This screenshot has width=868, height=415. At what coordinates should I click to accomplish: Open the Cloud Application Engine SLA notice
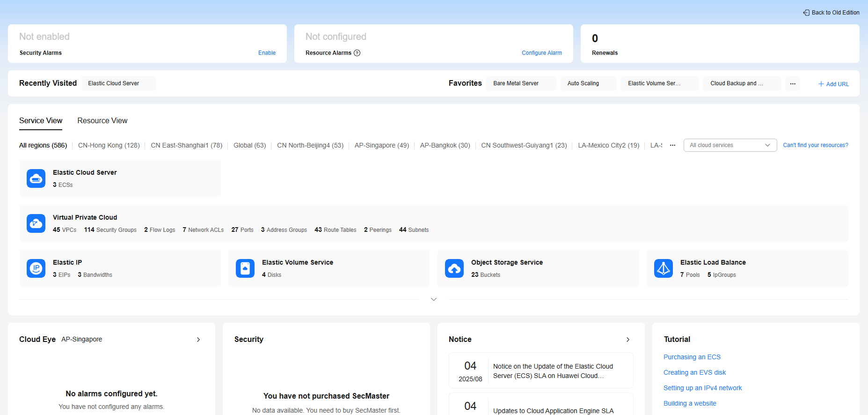[541, 404]
